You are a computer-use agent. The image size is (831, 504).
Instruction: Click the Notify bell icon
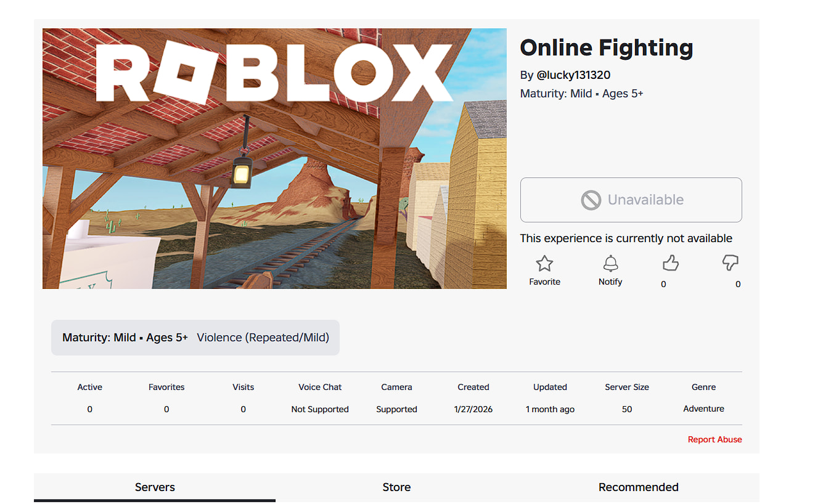point(610,264)
